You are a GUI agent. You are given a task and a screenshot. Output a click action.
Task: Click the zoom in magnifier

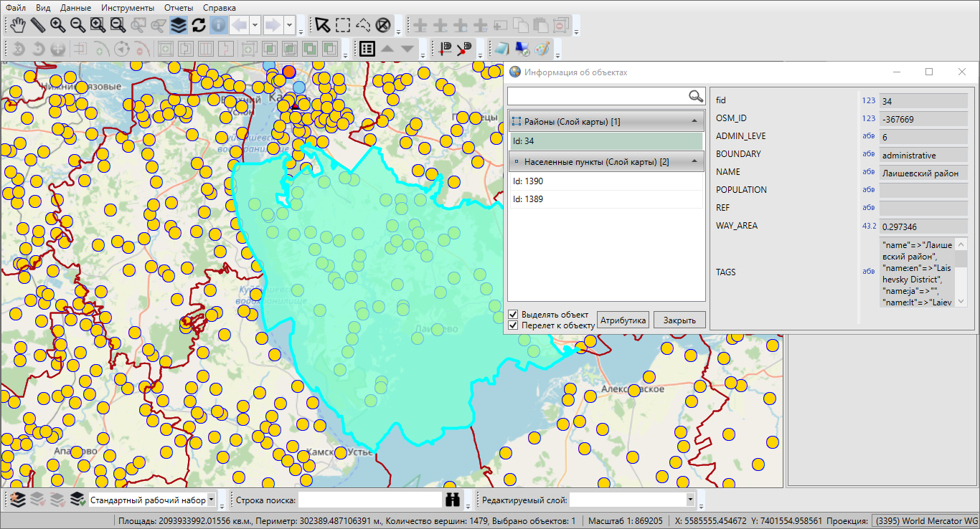click(x=58, y=25)
